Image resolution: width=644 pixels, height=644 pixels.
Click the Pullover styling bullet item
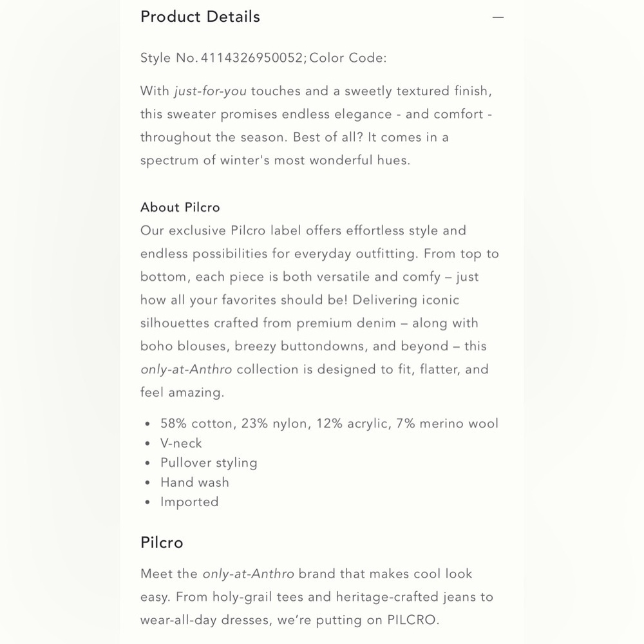click(209, 463)
